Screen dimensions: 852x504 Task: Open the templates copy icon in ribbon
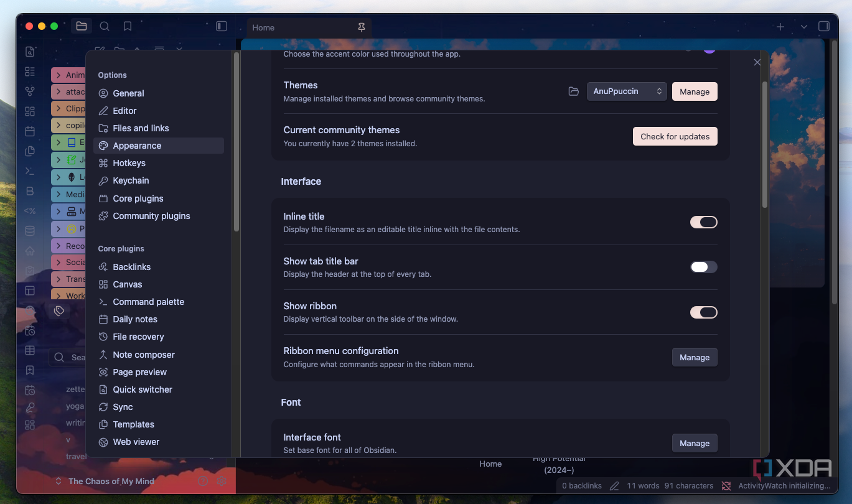pos(30,151)
